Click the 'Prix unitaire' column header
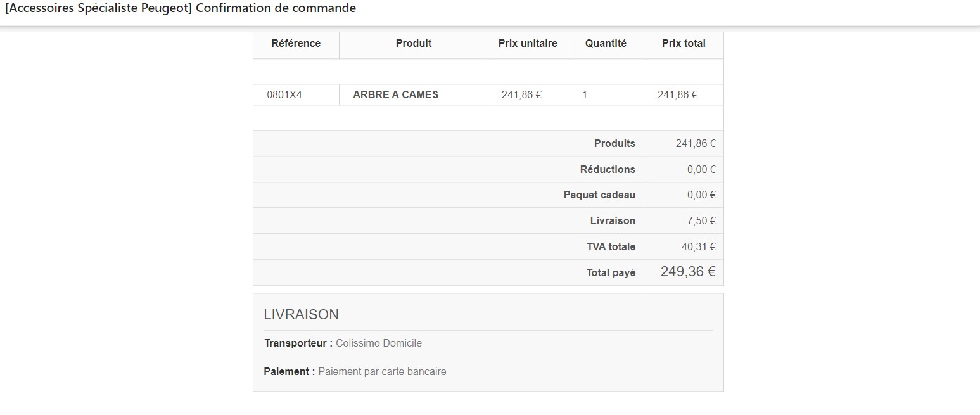The height and width of the screenshot is (415, 980). 528,44
